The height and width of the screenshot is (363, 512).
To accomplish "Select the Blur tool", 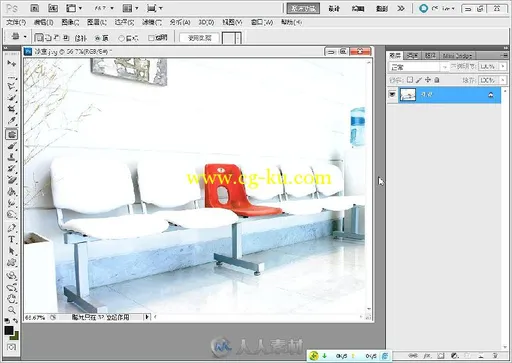I will [x=12, y=203].
